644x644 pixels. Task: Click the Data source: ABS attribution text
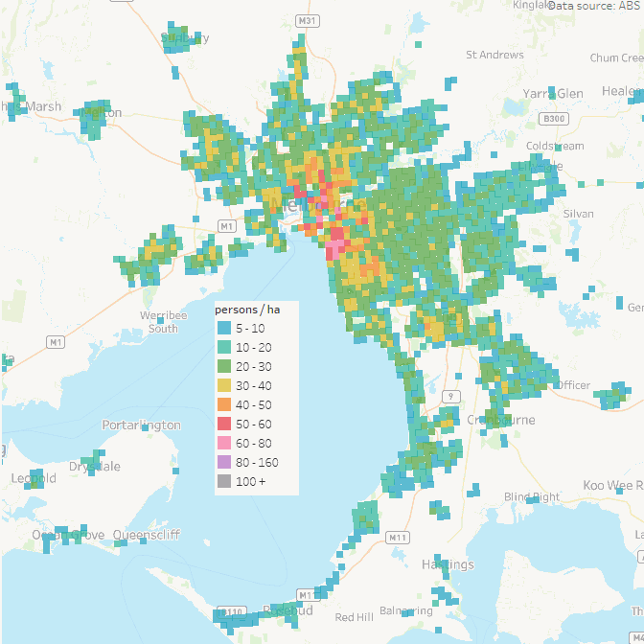click(593, 6)
